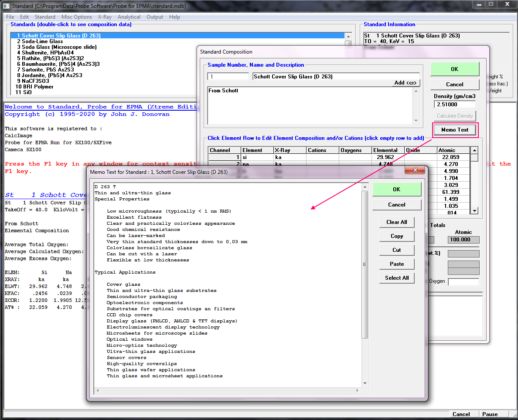Click the Add <cr> button
This screenshot has width=518, height=420.
(x=406, y=83)
